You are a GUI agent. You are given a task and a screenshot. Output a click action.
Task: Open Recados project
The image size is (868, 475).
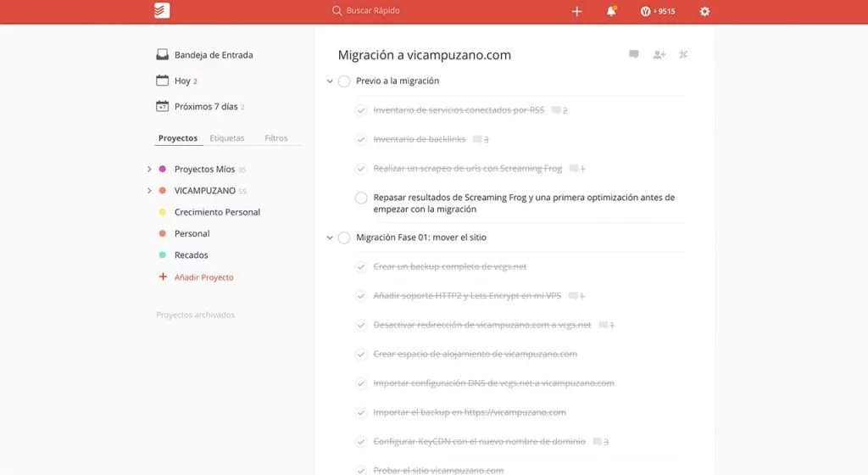(191, 255)
